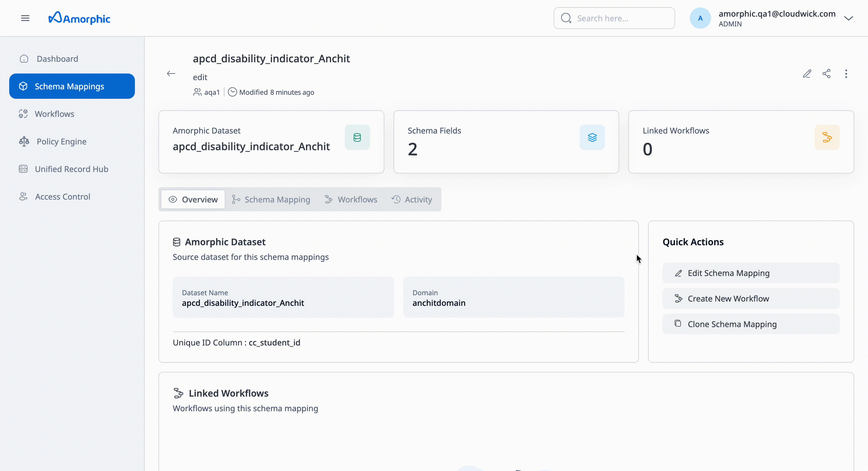Open Access Control settings
The image size is (868, 471).
click(62, 196)
